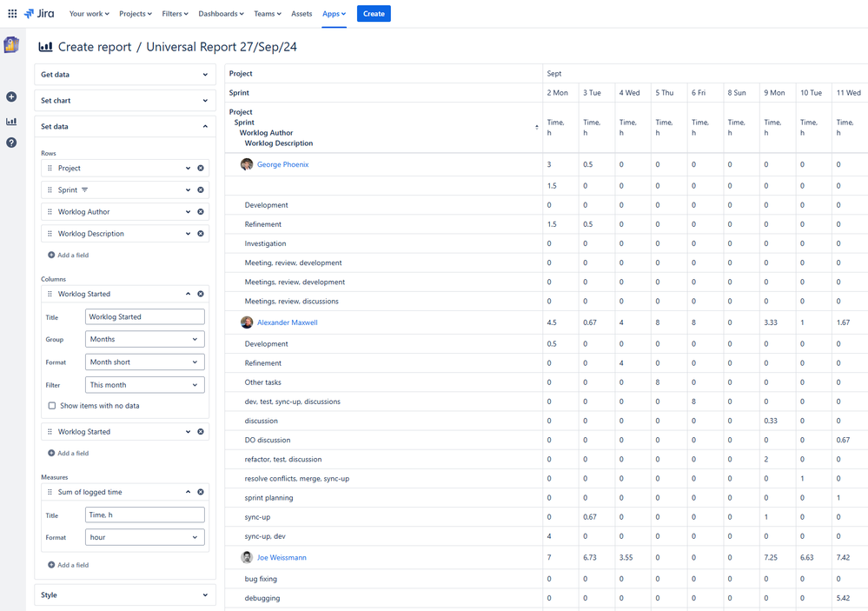Click the Jira logo
Viewport: 868px width, 611px height.
click(x=39, y=13)
